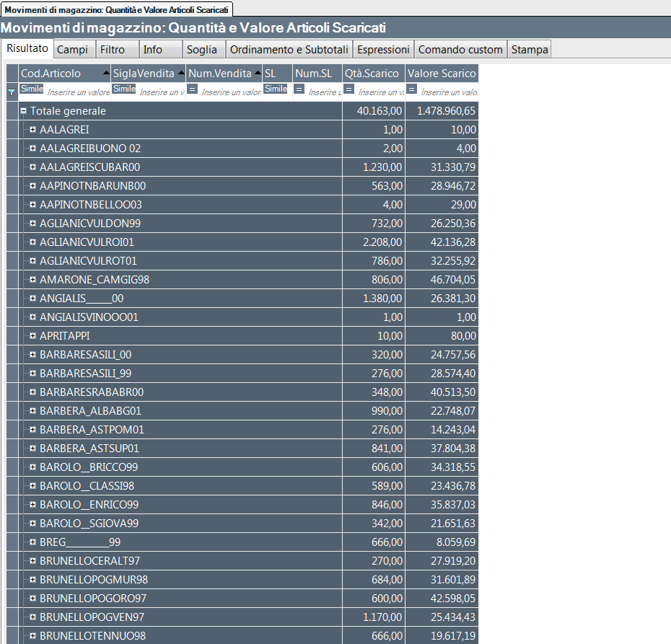Image resolution: width=671 pixels, height=644 pixels.
Task: Click the equals operator under Num.Vendita
Action: click(192, 89)
